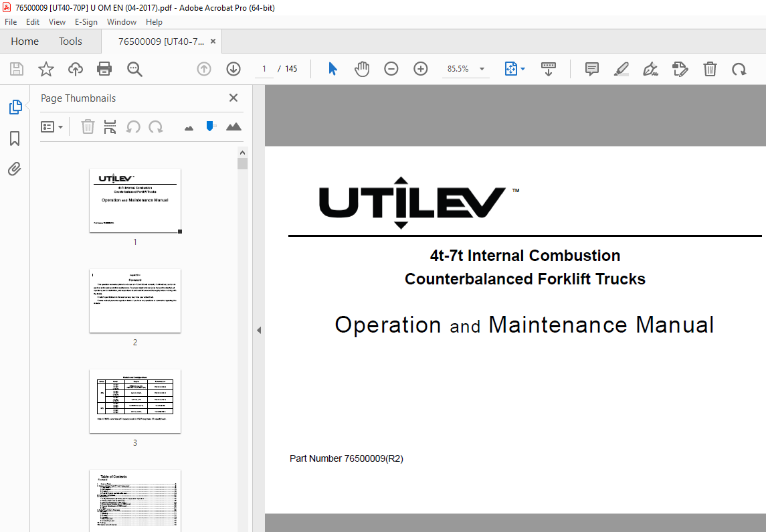
Task: Enlarge thumbnail size large mountain icon
Action: point(234,126)
